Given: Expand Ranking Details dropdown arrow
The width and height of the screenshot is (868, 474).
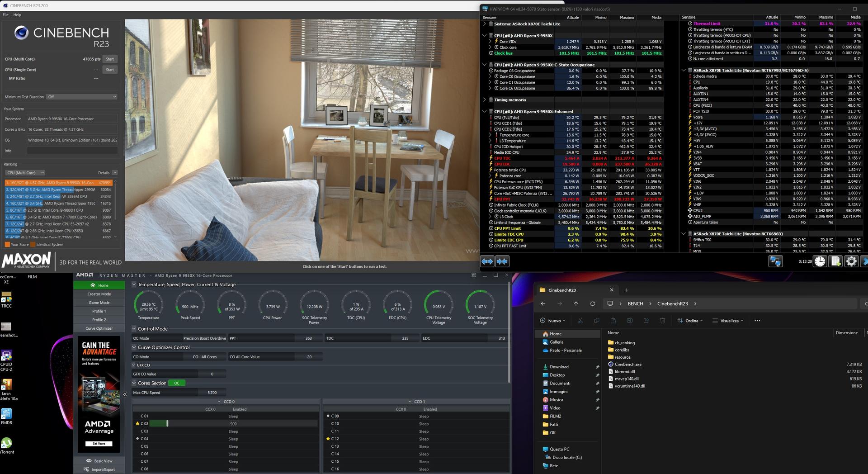Looking at the screenshot, I should [115, 173].
